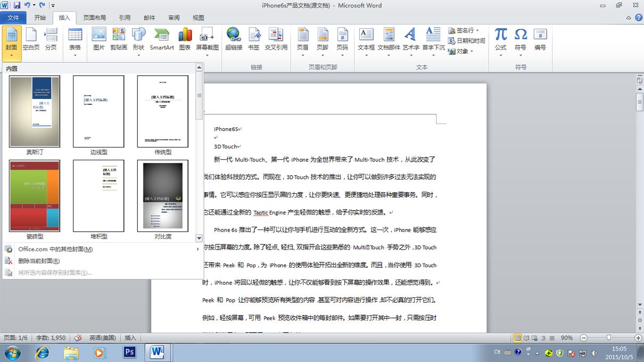The image size is (644, 362).
Task: Open 屏幕截图 screenshot tool
Action: tap(207, 43)
